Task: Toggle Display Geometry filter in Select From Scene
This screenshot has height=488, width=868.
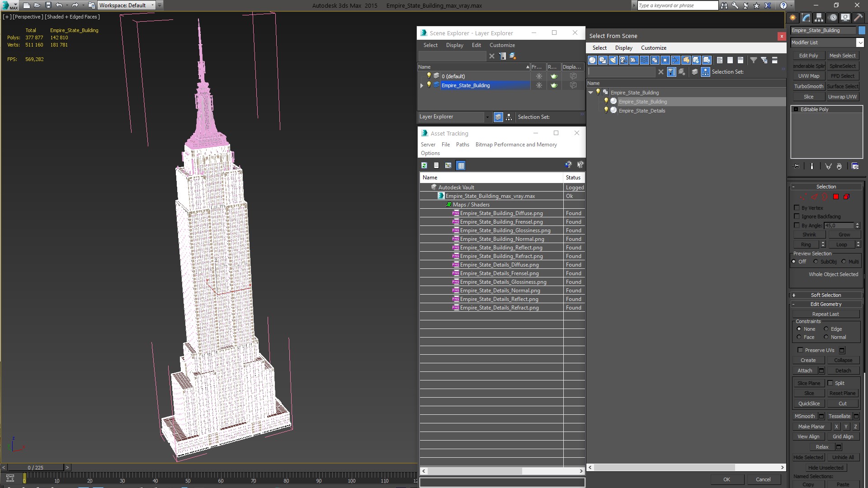Action: [x=592, y=60]
